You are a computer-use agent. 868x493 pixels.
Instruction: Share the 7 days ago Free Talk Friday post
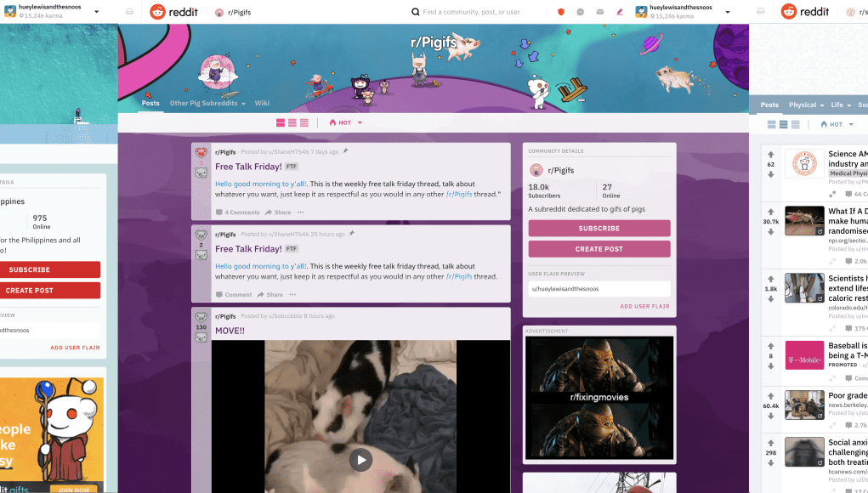(278, 212)
